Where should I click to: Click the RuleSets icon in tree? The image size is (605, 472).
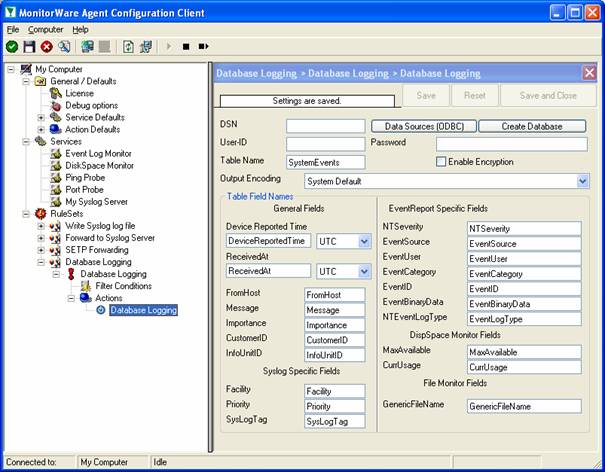41,213
